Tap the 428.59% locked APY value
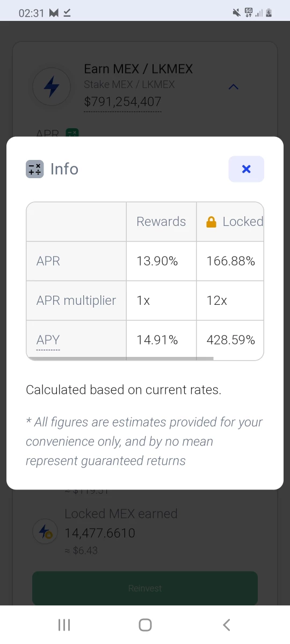Screen dimensions: 290x644 pos(231,340)
